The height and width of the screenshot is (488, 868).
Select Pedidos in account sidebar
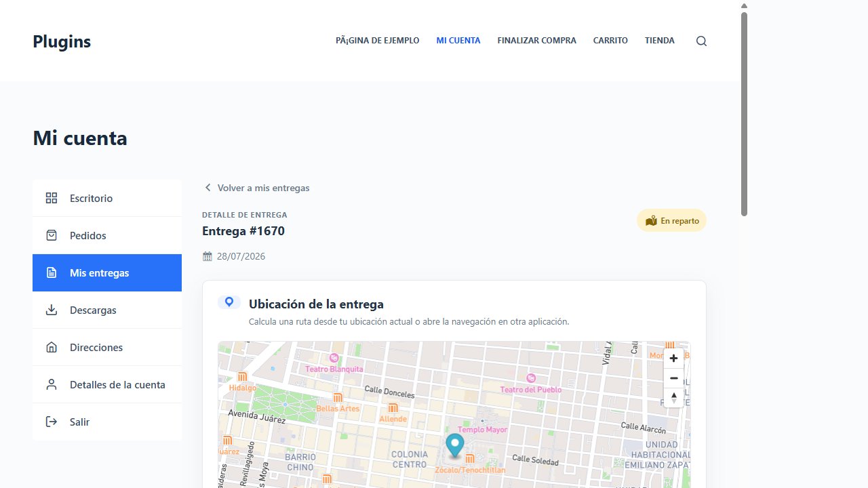pyautogui.click(x=107, y=235)
